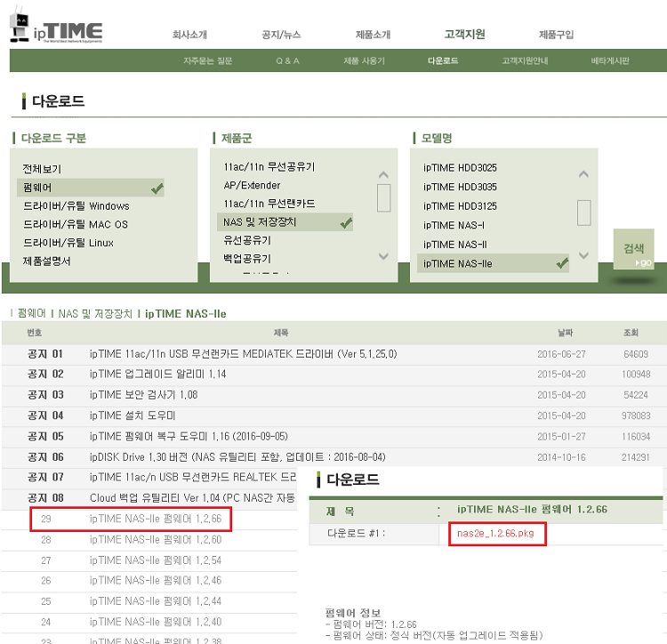Open notice 05 펌웨어 복구 도우미
Image resolution: width=667 pixels, height=644 pixels.
189,436
